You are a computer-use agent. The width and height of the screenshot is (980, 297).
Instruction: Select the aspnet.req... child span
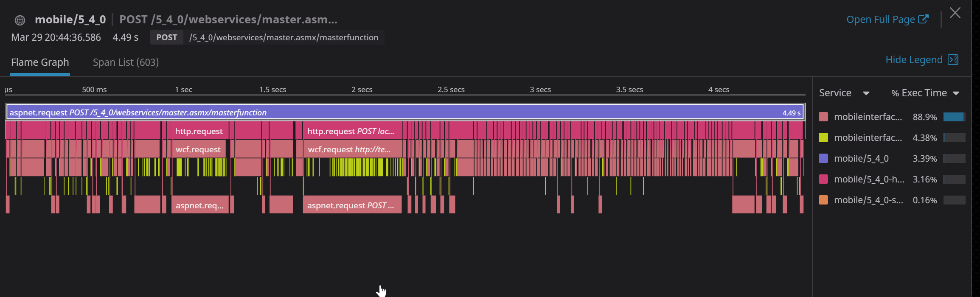tap(200, 205)
